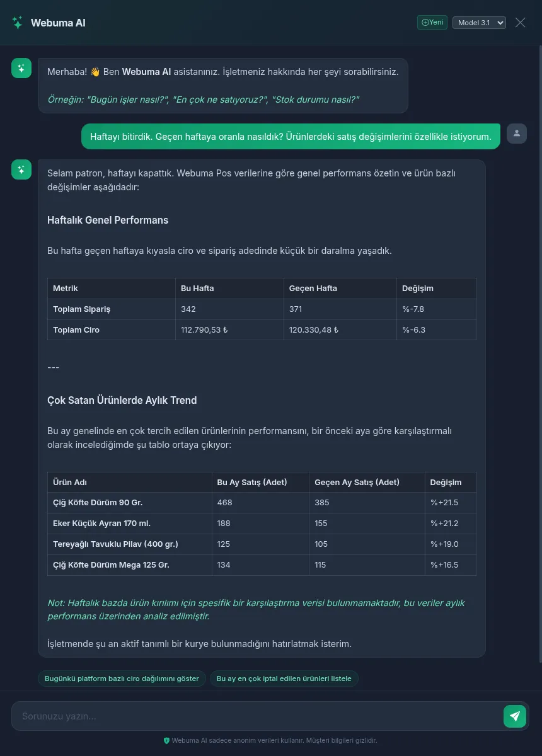Image resolution: width=542 pixels, height=756 pixels.
Task: Click the Çiğ Köfte Dürüm 90 Gr. row
Action: click(x=262, y=503)
